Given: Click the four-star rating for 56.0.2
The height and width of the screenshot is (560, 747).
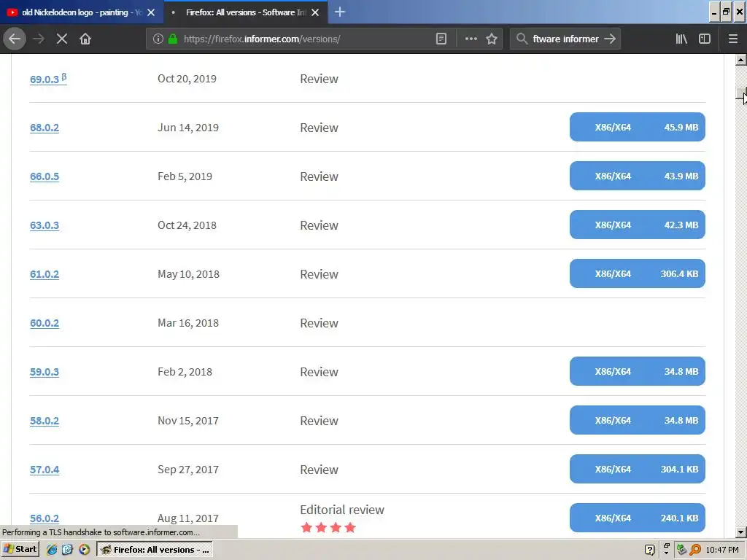Looking at the screenshot, I should click(328, 528).
